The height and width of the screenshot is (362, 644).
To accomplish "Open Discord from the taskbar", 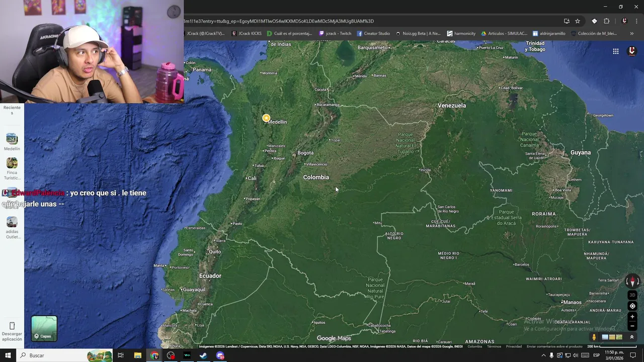I will [220, 355].
